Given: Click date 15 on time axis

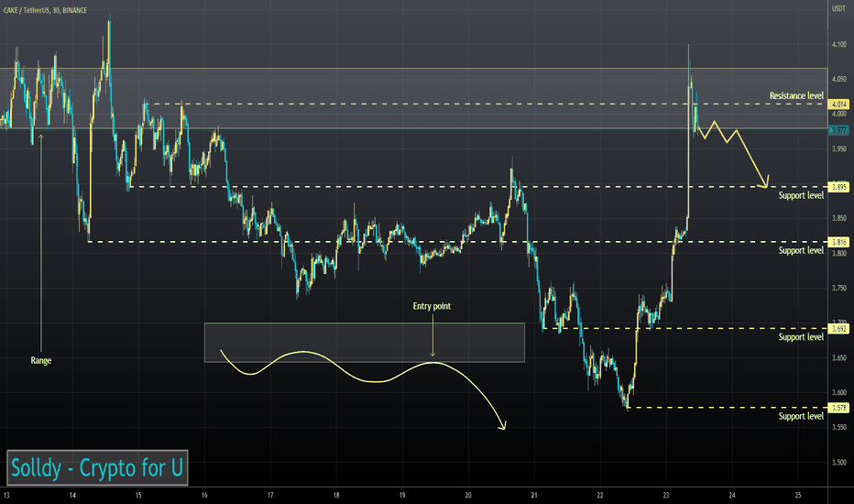Looking at the screenshot, I should pos(138,495).
